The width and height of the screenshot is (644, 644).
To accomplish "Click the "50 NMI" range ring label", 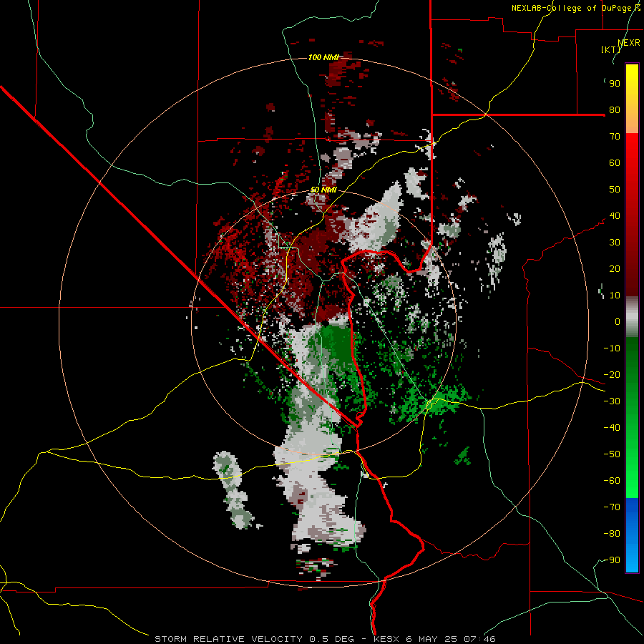I will tap(323, 190).
